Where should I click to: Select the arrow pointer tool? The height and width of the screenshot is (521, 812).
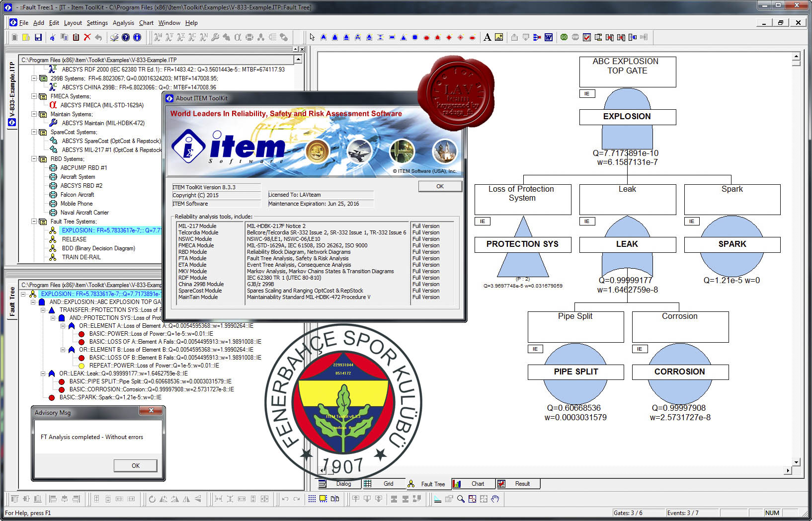pyautogui.click(x=312, y=37)
